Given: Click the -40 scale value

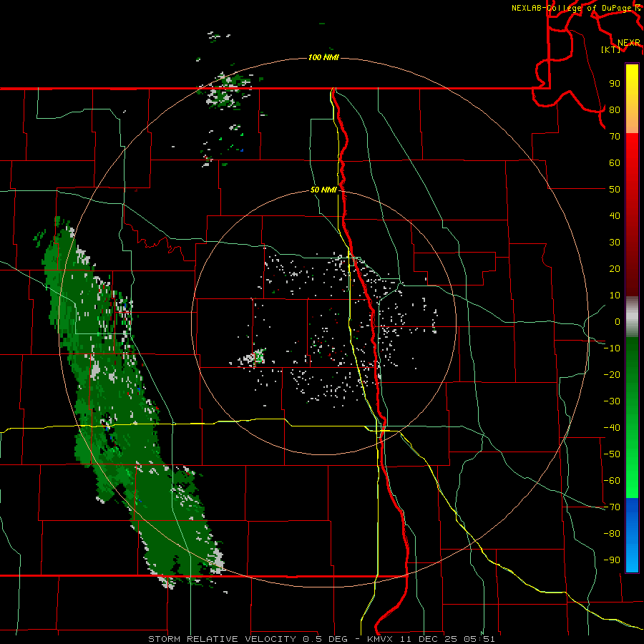Looking at the screenshot, I should (x=612, y=428).
